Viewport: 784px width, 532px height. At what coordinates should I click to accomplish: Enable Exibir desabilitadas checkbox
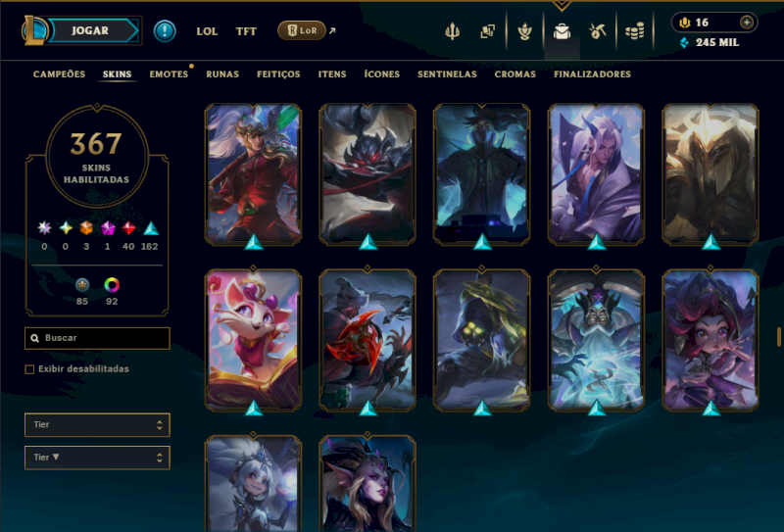29,369
